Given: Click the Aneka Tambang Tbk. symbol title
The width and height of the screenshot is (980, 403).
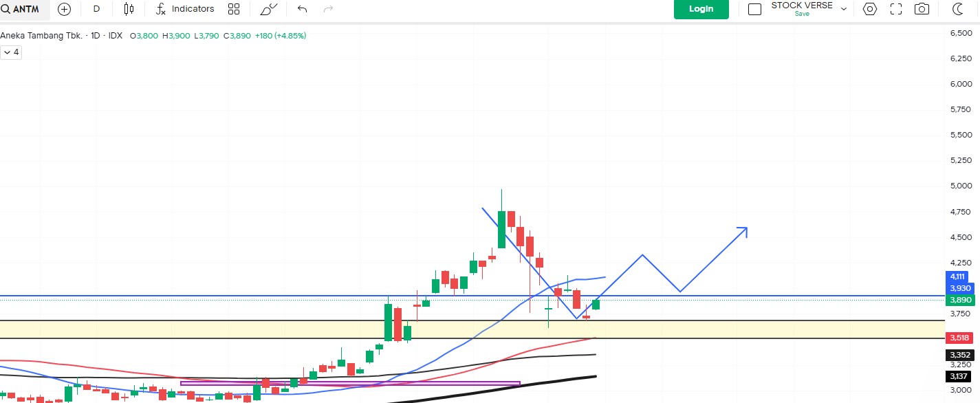Looking at the screenshot, I should tap(42, 35).
